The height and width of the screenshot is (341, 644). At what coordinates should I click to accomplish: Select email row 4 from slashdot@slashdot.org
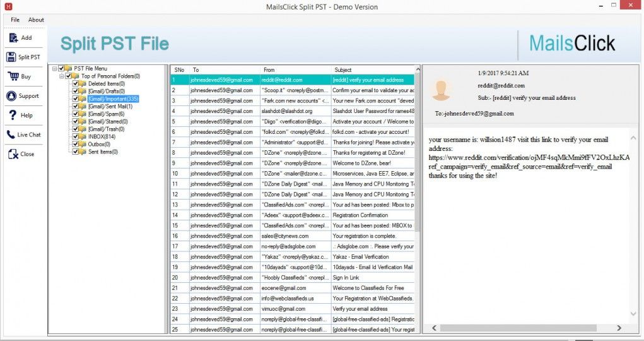tap(293, 111)
